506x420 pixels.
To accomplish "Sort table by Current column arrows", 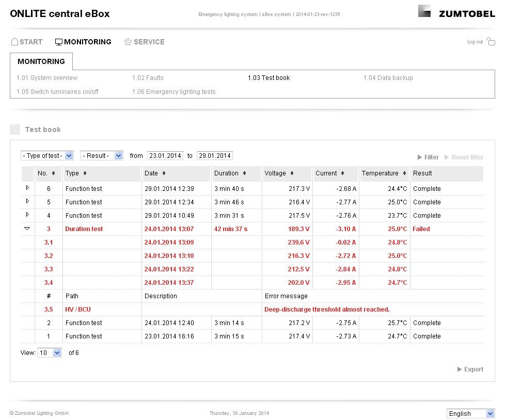I will [x=342, y=173].
